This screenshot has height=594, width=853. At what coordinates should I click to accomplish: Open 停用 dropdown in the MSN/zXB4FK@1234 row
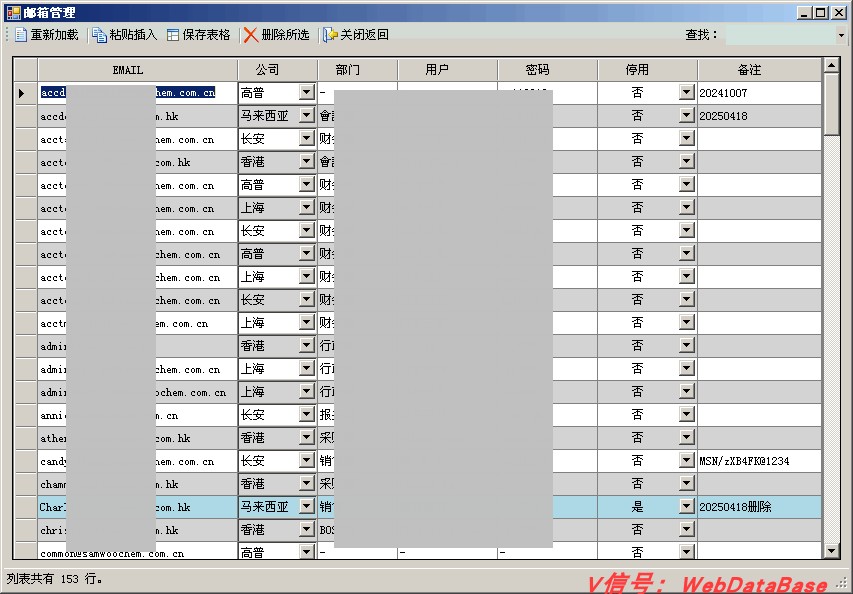pos(687,461)
